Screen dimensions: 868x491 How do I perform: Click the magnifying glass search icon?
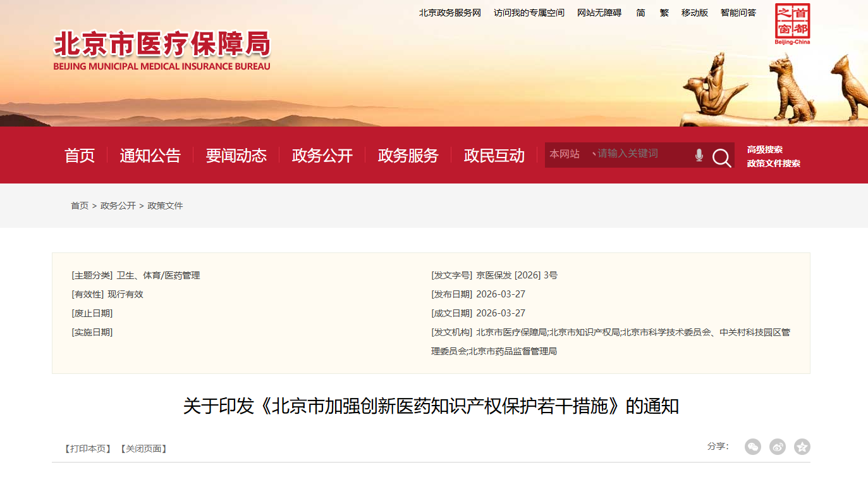pos(721,155)
